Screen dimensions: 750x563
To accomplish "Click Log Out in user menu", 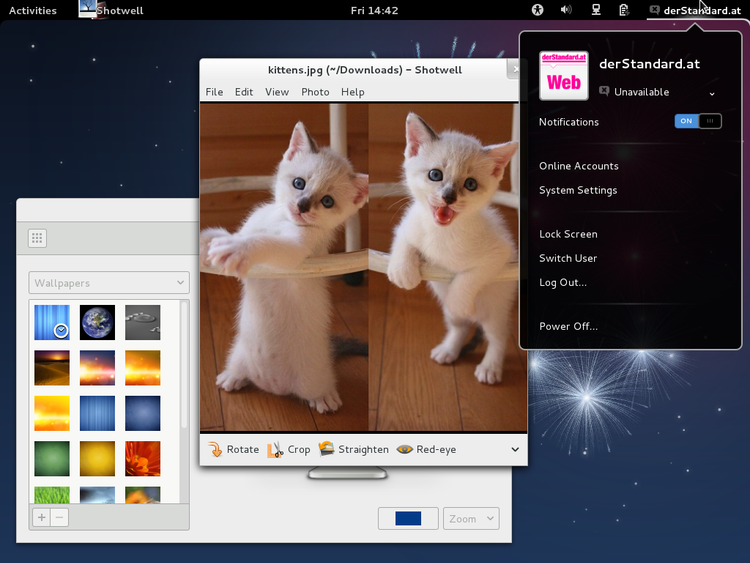I will (x=562, y=282).
